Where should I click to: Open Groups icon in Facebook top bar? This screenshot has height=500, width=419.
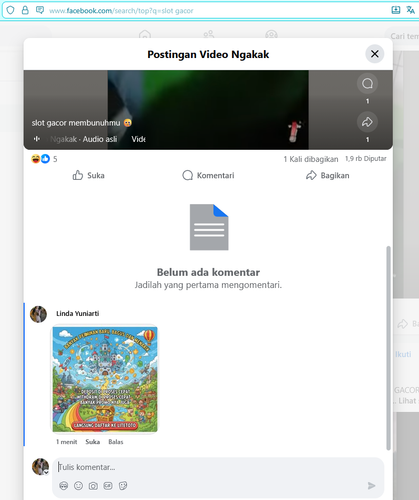[271, 34]
